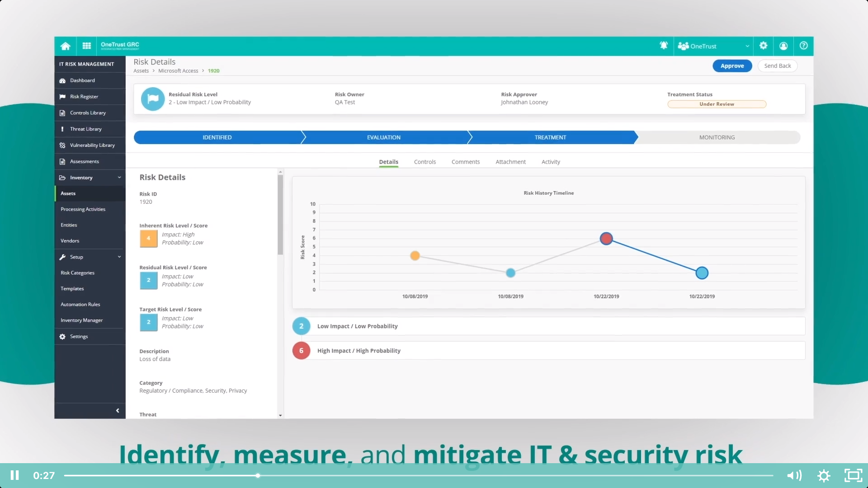The image size is (868, 488).
Task: Open help question mark icon
Action: (x=804, y=46)
